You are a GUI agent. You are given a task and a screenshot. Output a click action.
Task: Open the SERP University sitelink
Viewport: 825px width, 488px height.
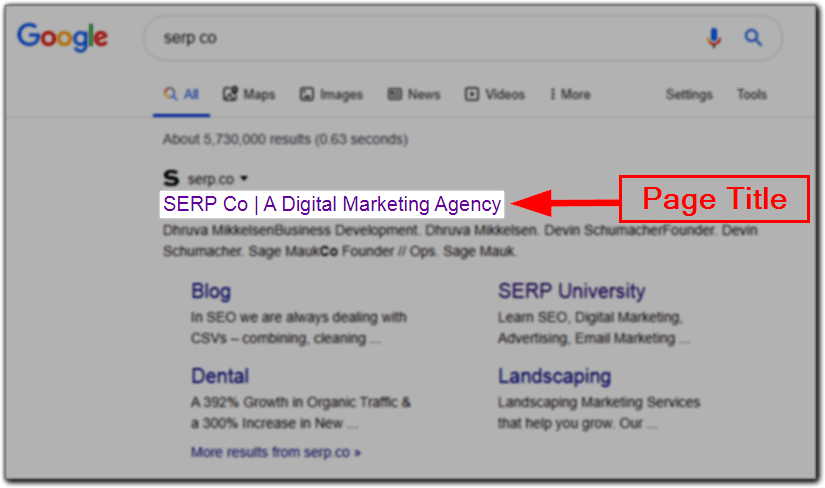coord(572,291)
